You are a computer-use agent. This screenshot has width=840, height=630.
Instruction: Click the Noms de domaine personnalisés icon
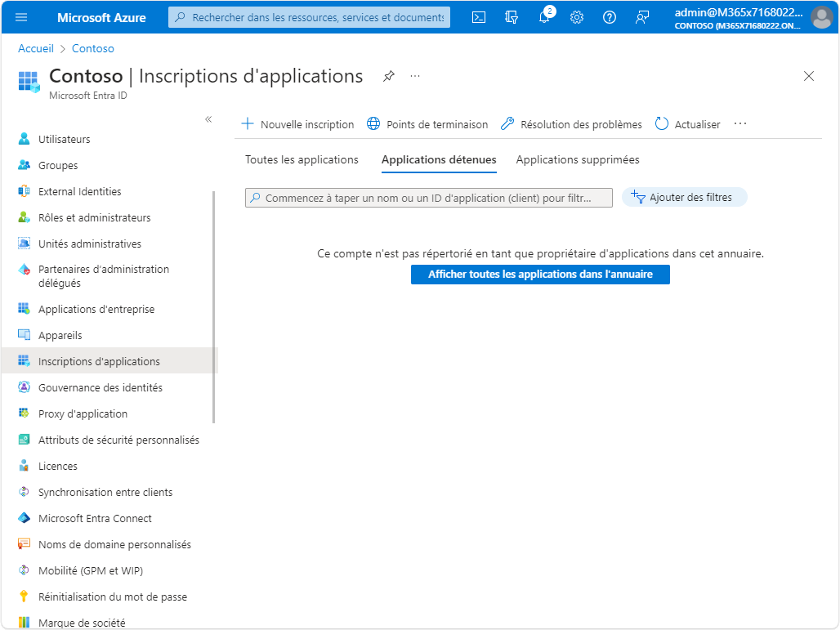click(25, 544)
